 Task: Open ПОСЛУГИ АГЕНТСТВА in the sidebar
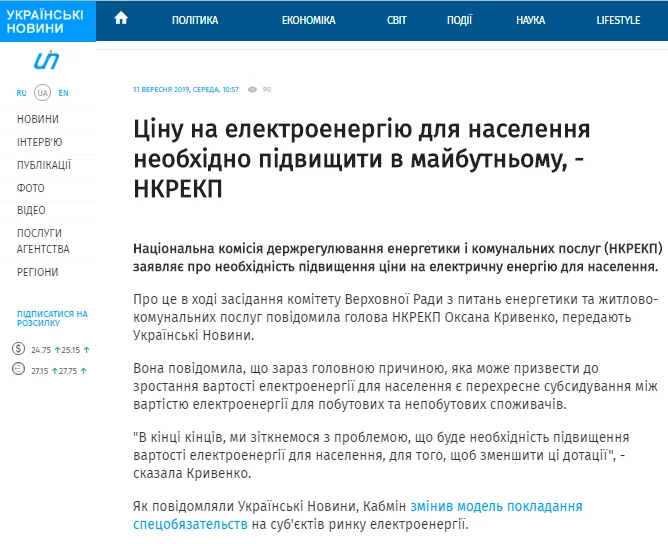(x=43, y=241)
